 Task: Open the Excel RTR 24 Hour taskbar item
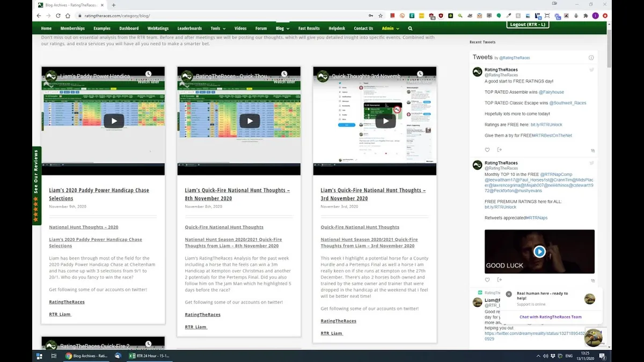(148, 356)
